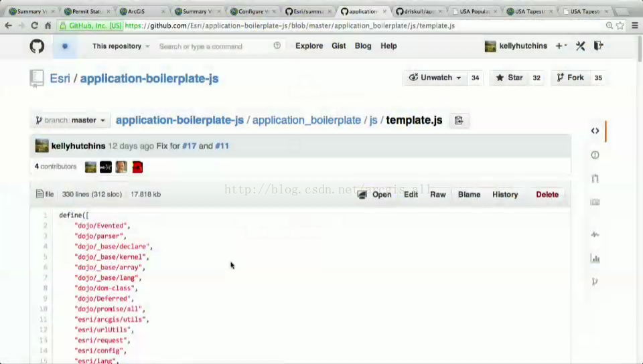Click the Search or type a command field
Image resolution: width=643 pixels, height=364 pixels.
pos(213,46)
